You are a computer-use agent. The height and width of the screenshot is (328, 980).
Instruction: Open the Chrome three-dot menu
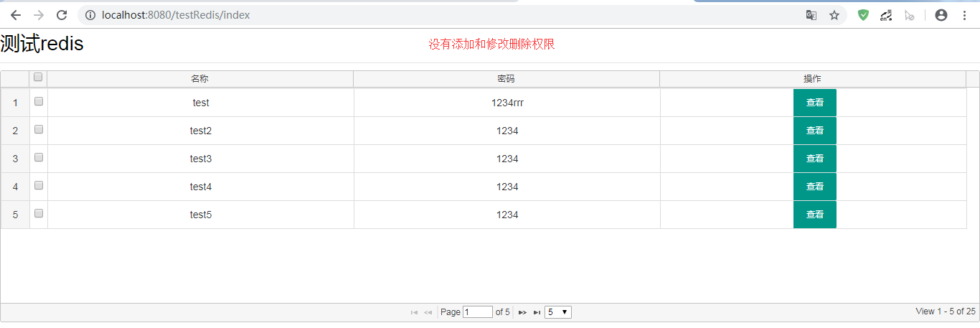pos(964,15)
